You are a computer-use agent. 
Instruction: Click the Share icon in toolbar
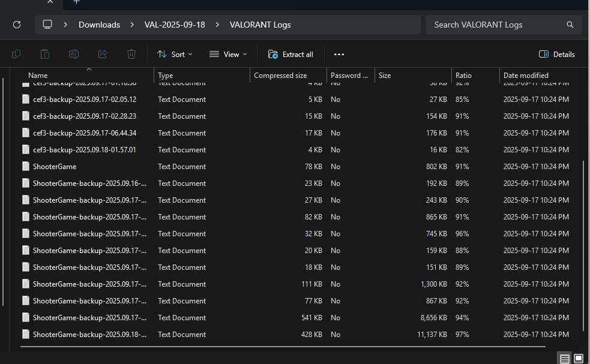(x=103, y=54)
